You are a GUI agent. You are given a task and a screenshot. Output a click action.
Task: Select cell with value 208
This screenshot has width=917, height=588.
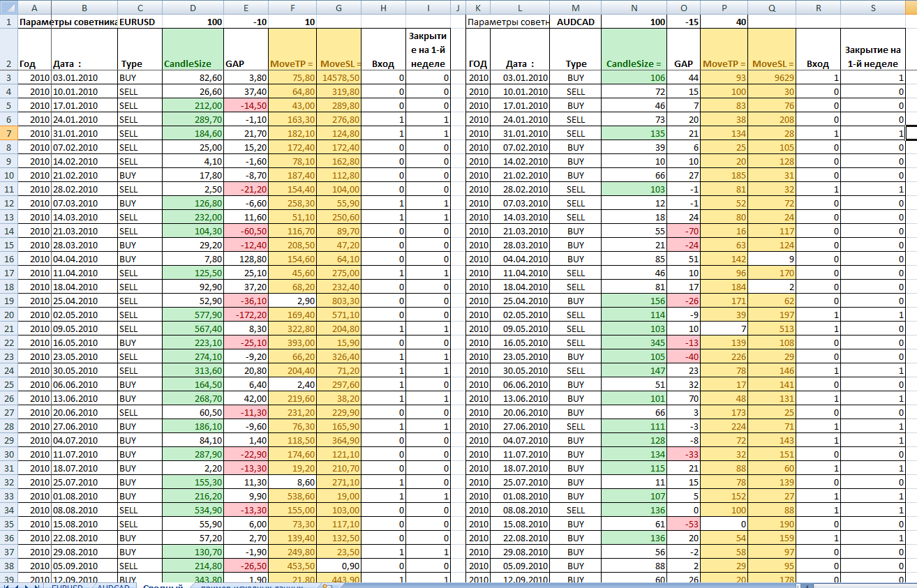(x=772, y=119)
